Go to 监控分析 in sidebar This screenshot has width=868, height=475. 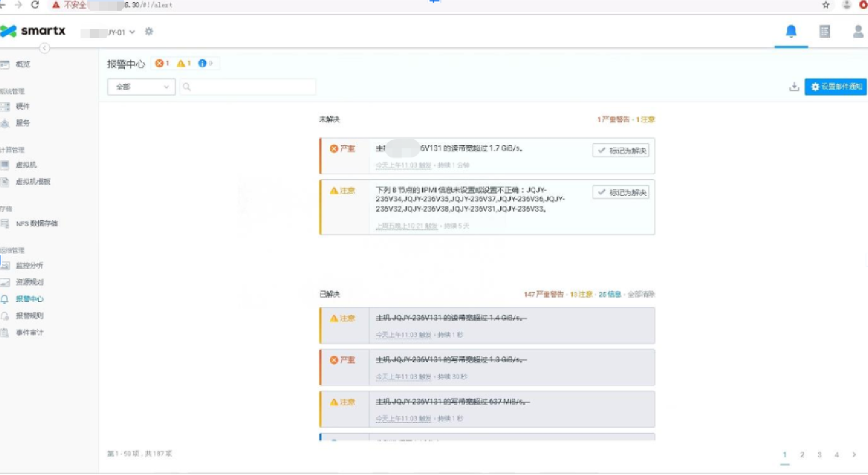tap(29, 266)
